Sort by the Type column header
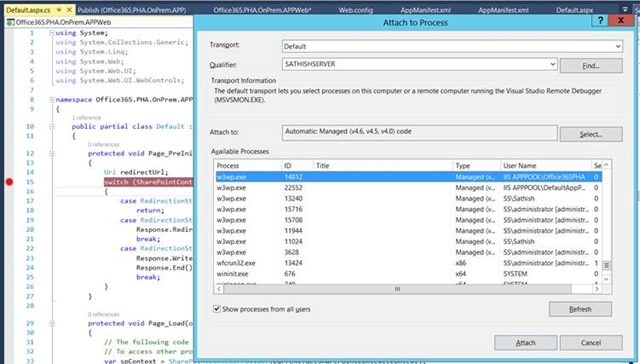 [x=477, y=166]
